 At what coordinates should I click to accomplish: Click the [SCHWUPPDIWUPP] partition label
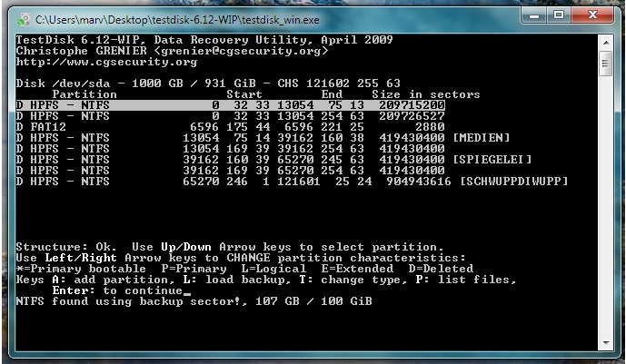tap(513, 182)
